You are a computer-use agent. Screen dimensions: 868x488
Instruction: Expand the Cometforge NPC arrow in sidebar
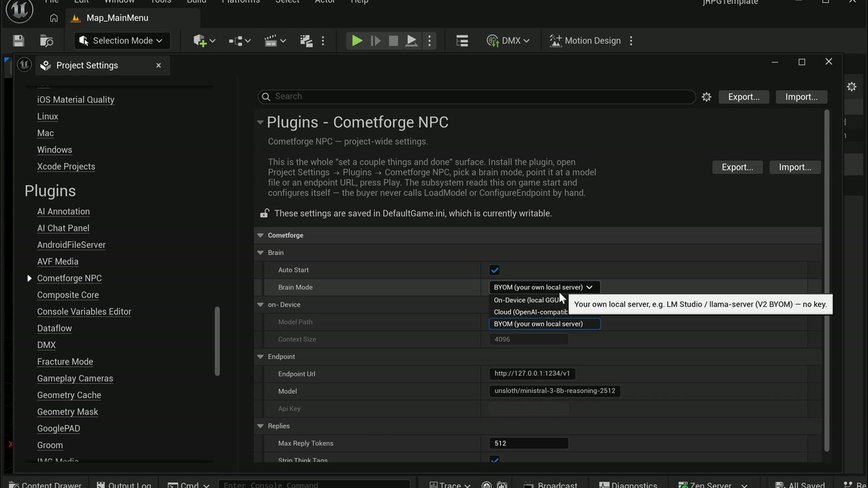tap(29, 279)
